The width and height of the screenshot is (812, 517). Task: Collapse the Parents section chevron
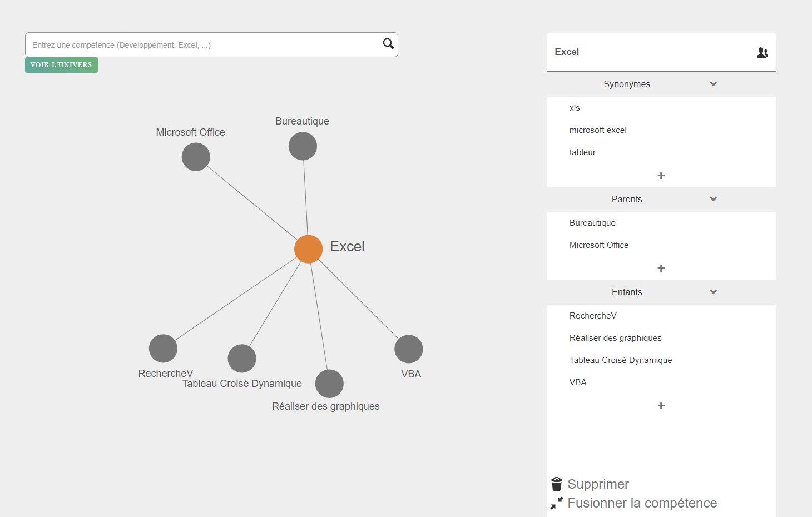point(714,199)
